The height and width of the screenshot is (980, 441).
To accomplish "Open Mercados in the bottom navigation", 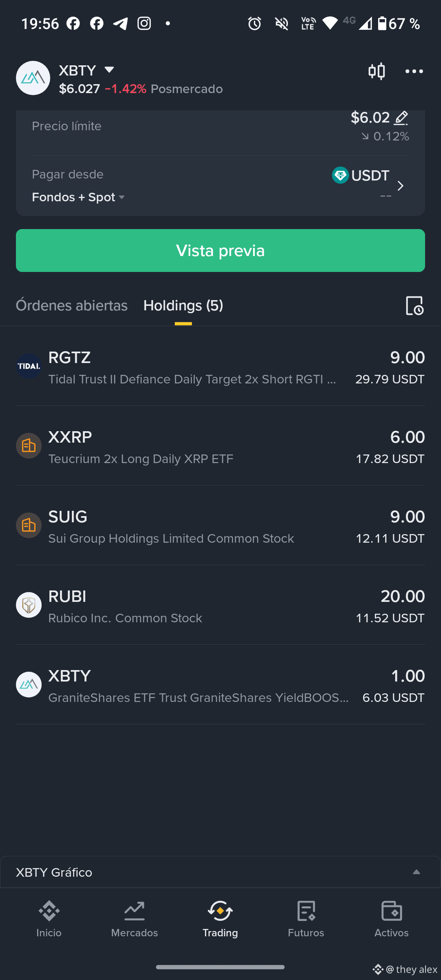I will (x=134, y=920).
